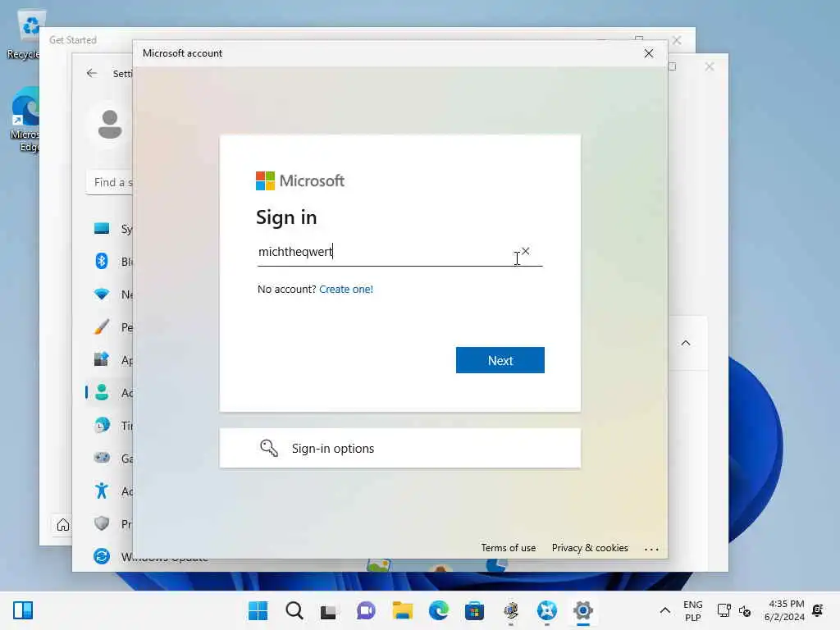The image size is (840, 630).
Task: Click the muted volume tray icon
Action: [745, 610]
